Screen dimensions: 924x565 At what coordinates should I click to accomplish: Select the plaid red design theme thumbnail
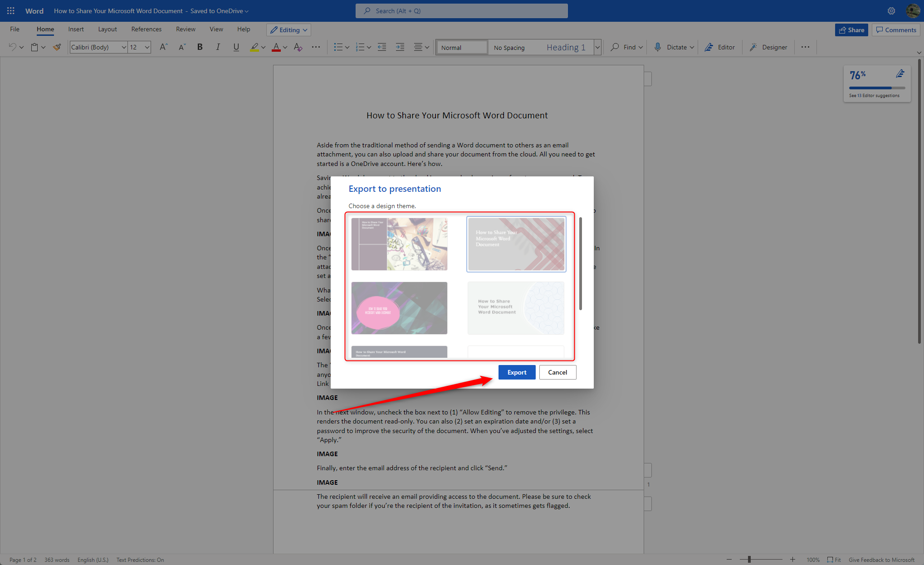click(516, 243)
